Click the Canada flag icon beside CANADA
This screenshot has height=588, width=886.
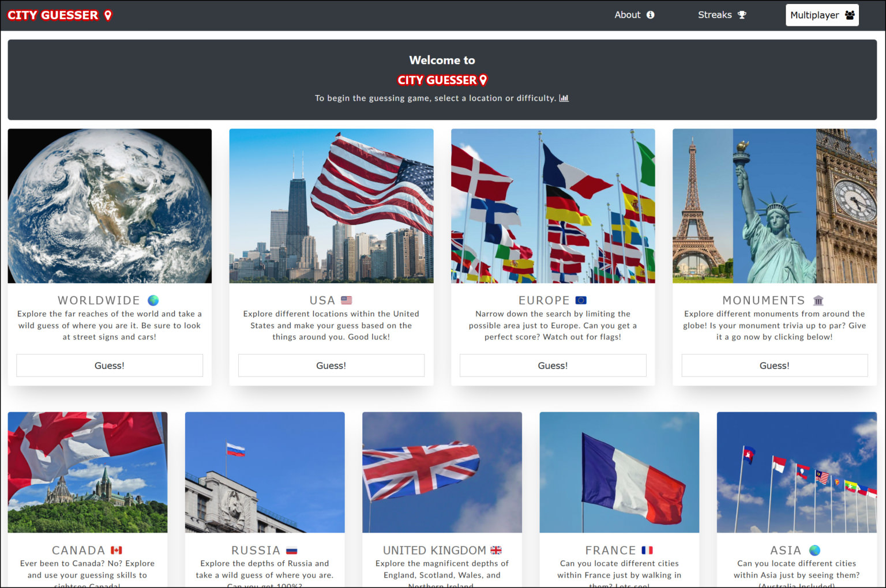coord(118,550)
